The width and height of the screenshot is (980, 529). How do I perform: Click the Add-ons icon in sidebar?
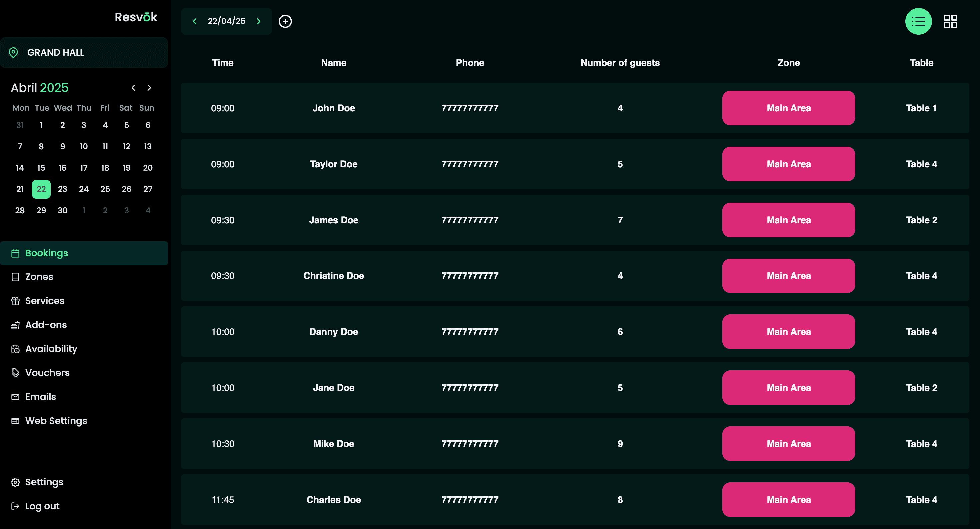coord(15,325)
